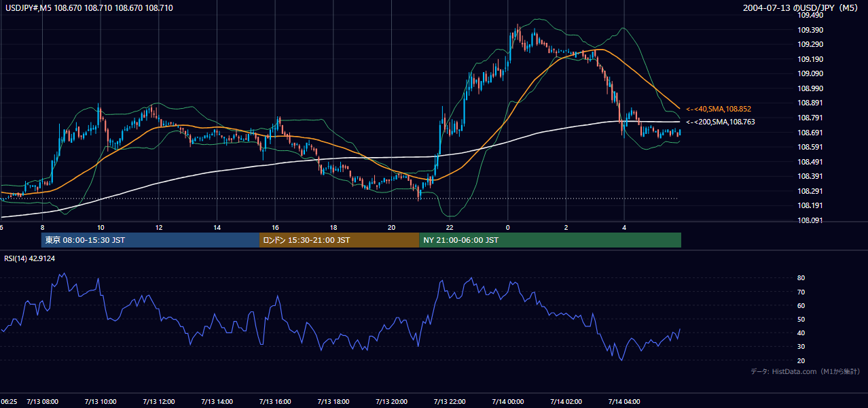Click price axis value 108.990
Image resolution: width=868 pixels, height=408 pixels.
(x=810, y=88)
